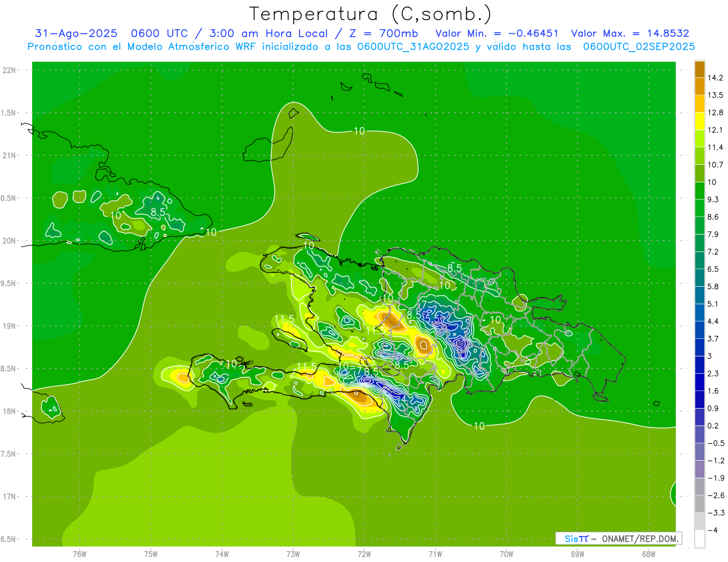Click the '21N' latitude axis label
The width and height of the screenshot is (728, 562).
pos(9,156)
